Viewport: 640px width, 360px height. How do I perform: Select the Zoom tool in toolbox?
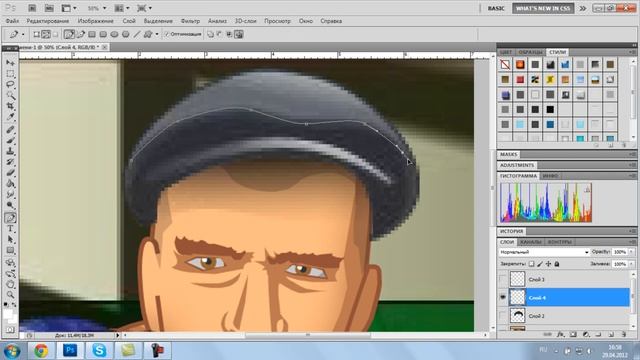pos(10,295)
